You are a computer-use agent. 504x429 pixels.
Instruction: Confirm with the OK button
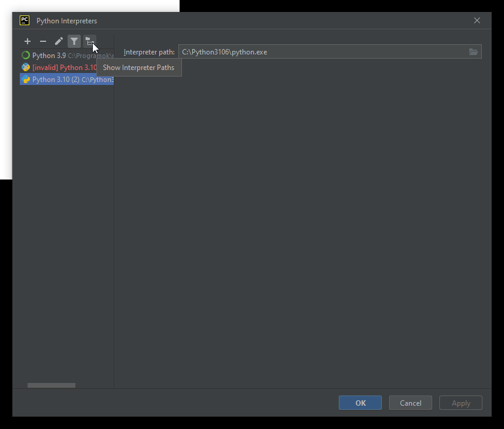click(360, 403)
